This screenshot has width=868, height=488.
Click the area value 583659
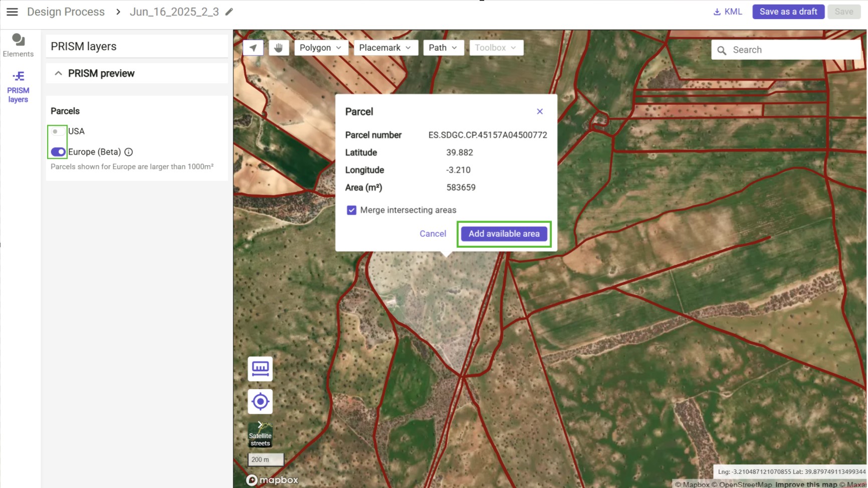pyautogui.click(x=461, y=188)
